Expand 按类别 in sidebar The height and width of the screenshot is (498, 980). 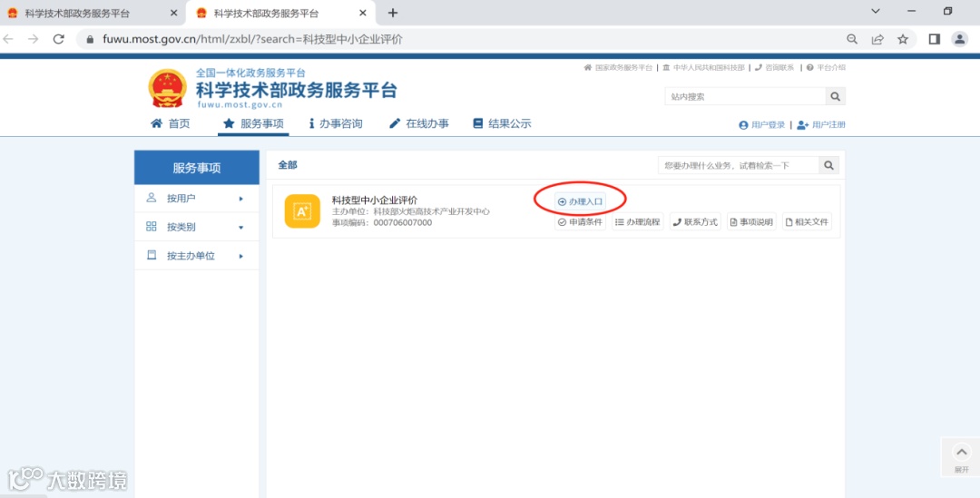(197, 227)
